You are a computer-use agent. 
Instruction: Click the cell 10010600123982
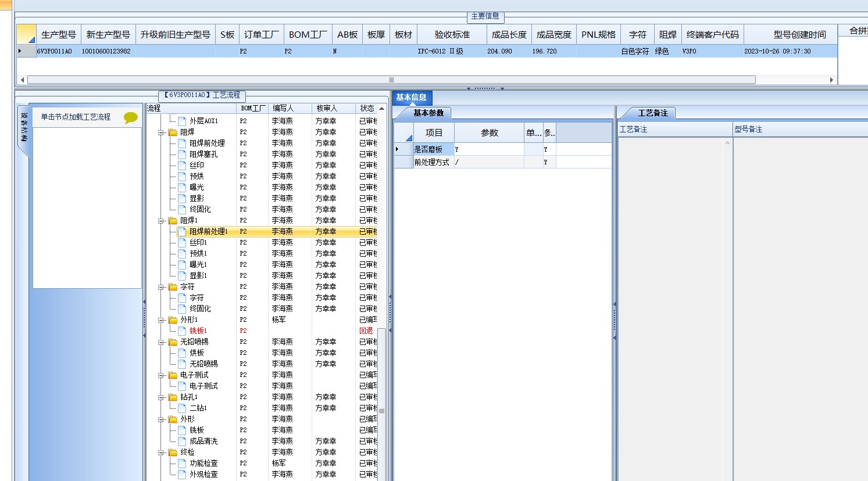[108, 51]
